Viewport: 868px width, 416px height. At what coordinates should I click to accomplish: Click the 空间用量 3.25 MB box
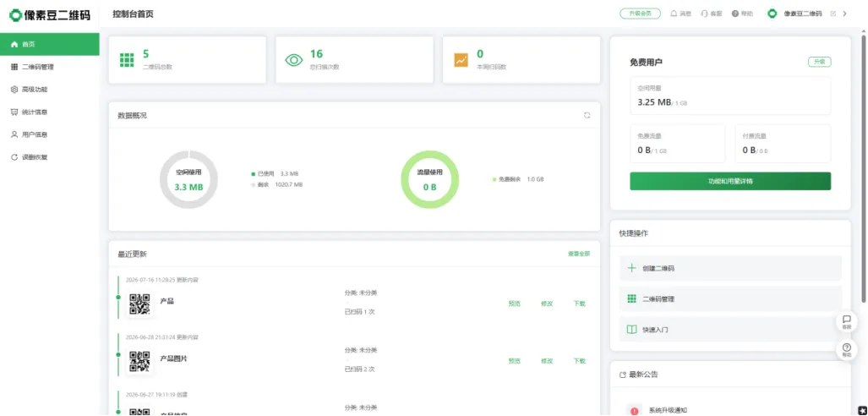(x=730, y=96)
